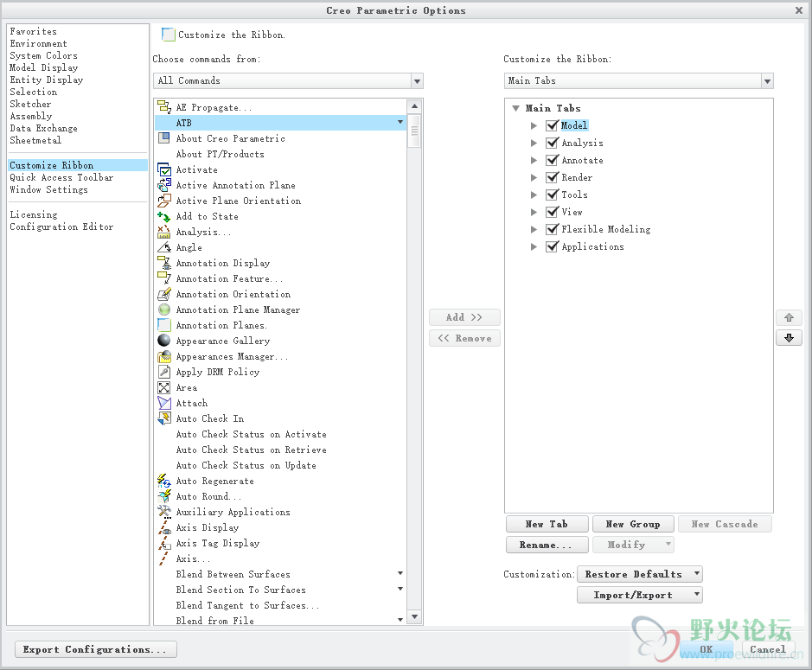
Task: Choose the Appearances Manager icon
Action: click(164, 356)
